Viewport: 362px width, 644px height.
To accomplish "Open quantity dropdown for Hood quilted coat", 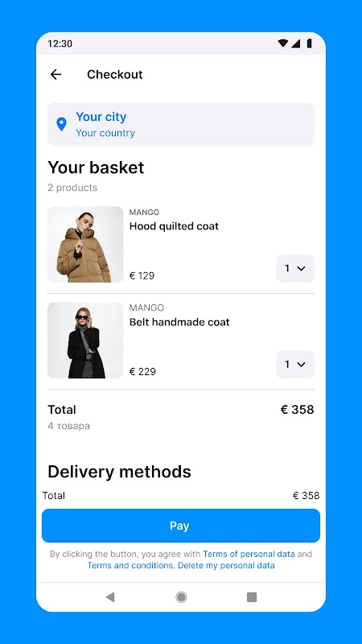I will tap(295, 268).
